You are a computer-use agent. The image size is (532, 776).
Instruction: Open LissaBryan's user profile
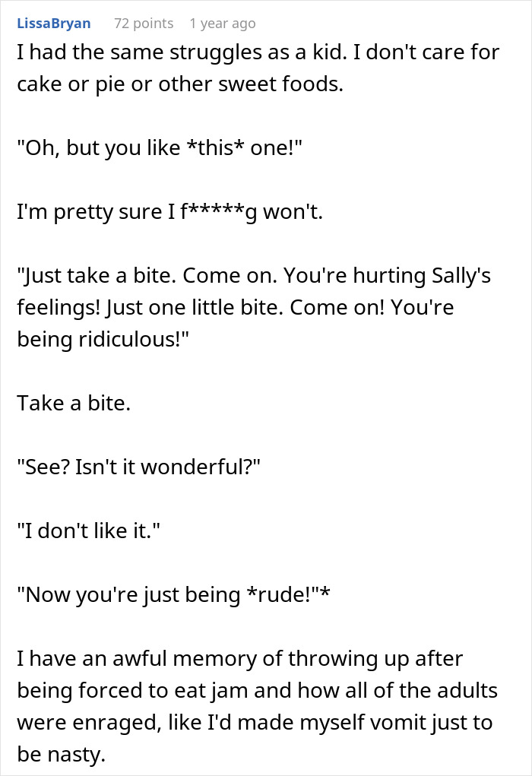53,24
